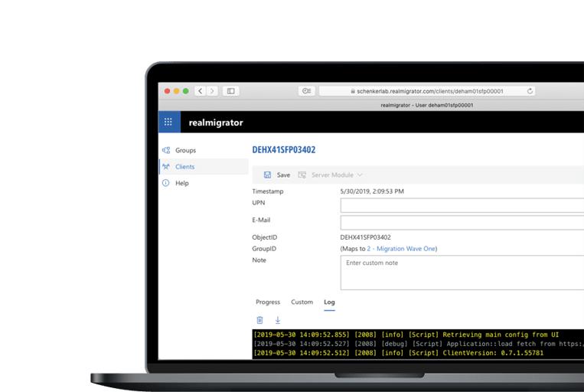This screenshot has height=392, width=584.
Task: Reload the page with refresh icon
Action: [x=530, y=91]
